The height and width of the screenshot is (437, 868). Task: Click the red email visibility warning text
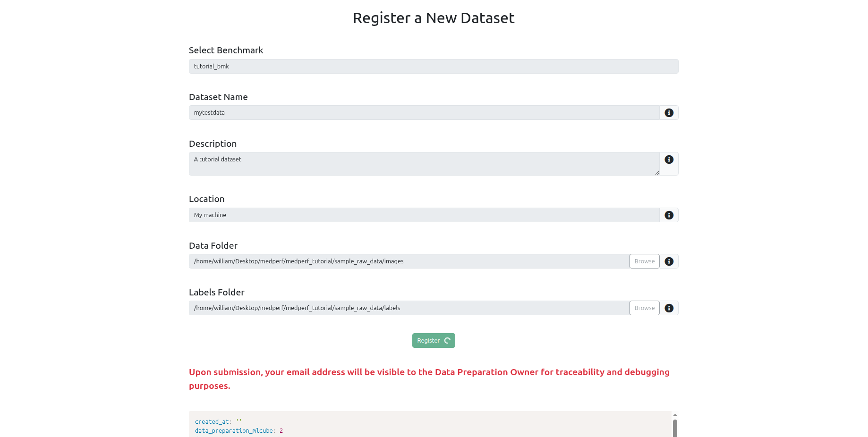429,378
